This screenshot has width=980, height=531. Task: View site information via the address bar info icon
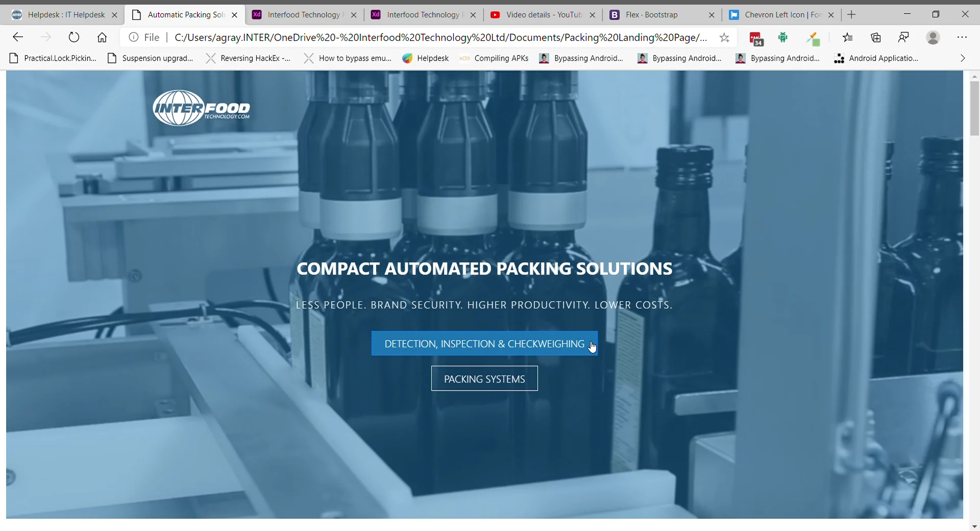(x=133, y=37)
